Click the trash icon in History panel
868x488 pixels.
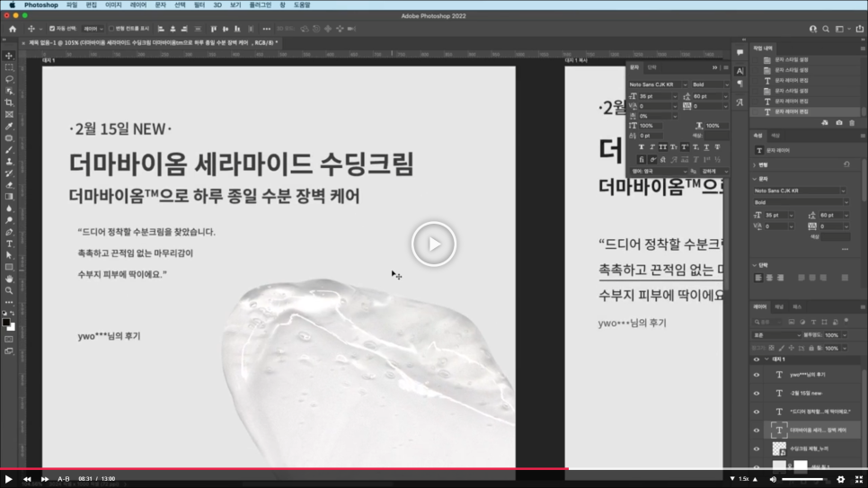pyautogui.click(x=852, y=123)
